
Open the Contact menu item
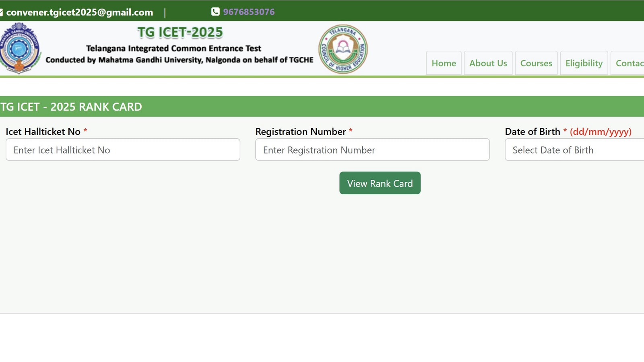coord(629,63)
